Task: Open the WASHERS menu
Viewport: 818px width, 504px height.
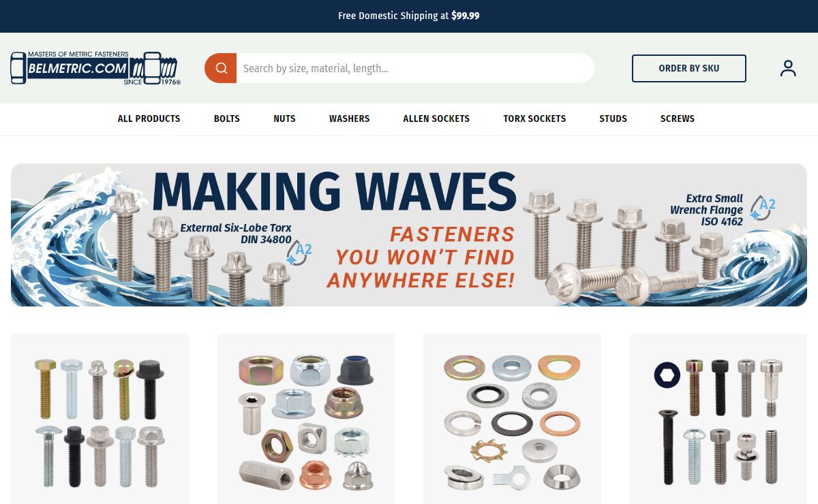Action: coord(349,119)
